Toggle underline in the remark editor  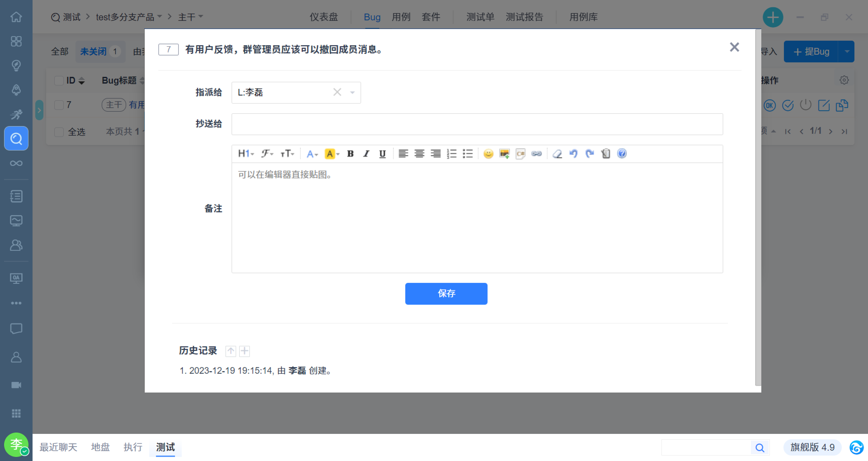point(382,154)
